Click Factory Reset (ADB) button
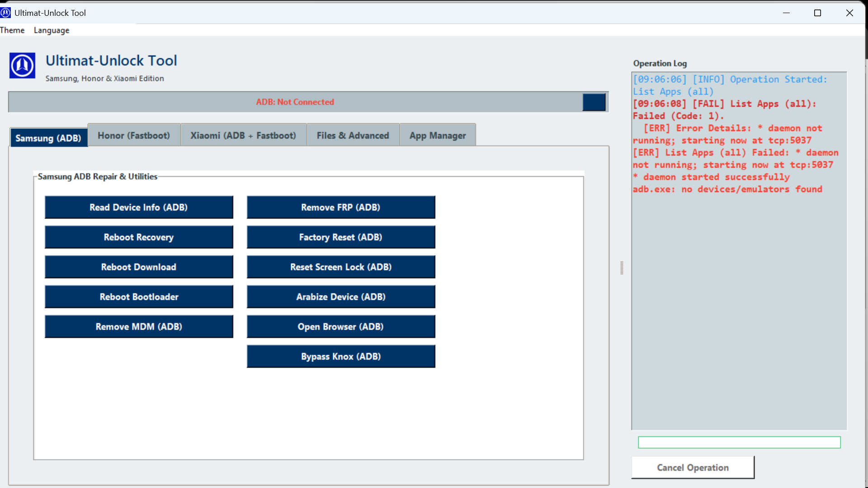Image resolution: width=868 pixels, height=488 pixels. tap(341, 237)
